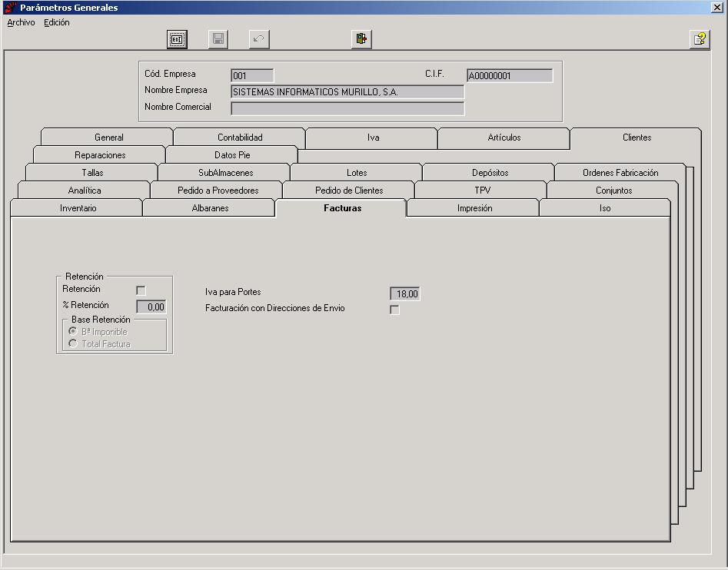Click the Cód. Empresa field
The image size is (728, 570).
pos(252,75)
